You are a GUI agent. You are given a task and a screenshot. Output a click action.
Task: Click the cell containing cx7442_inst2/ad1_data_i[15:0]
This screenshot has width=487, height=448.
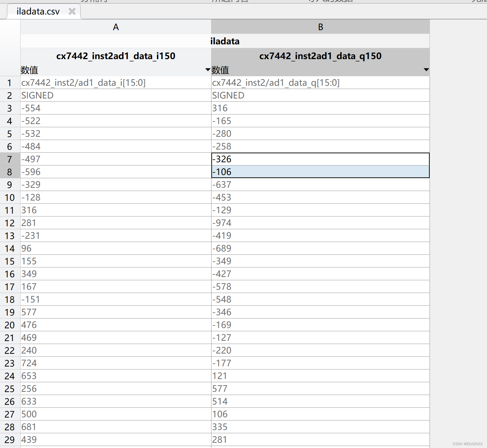tap(115, 83)
